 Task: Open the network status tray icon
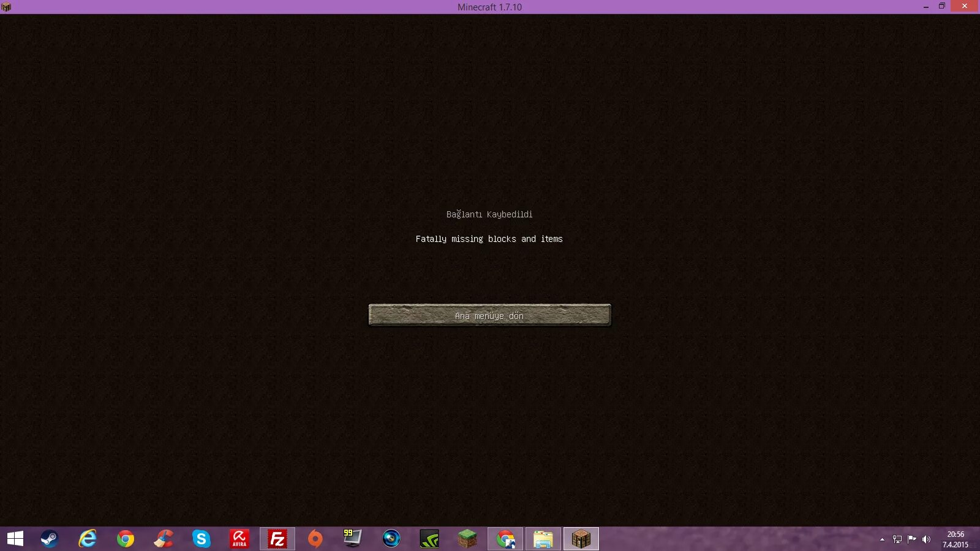[897, 539]
